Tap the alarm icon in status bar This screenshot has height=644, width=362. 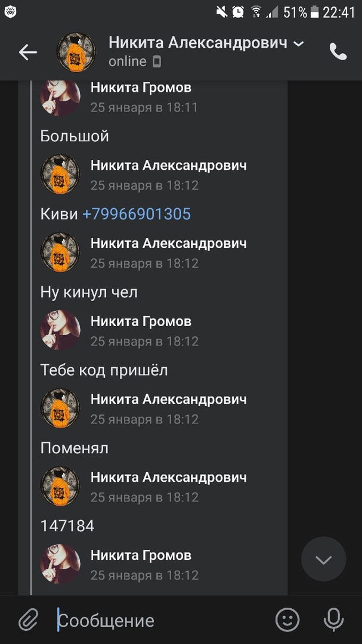coord(238,12)
